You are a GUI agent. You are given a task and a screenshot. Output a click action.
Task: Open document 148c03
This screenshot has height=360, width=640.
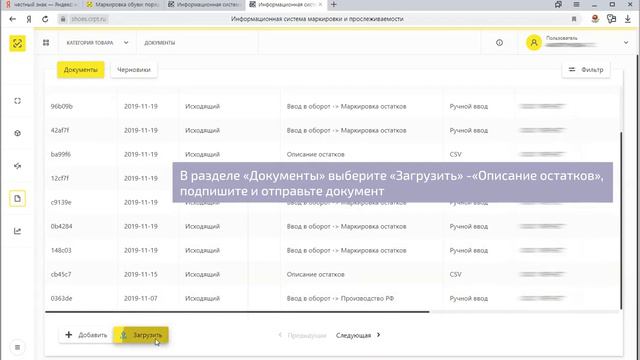coord(61,250)
